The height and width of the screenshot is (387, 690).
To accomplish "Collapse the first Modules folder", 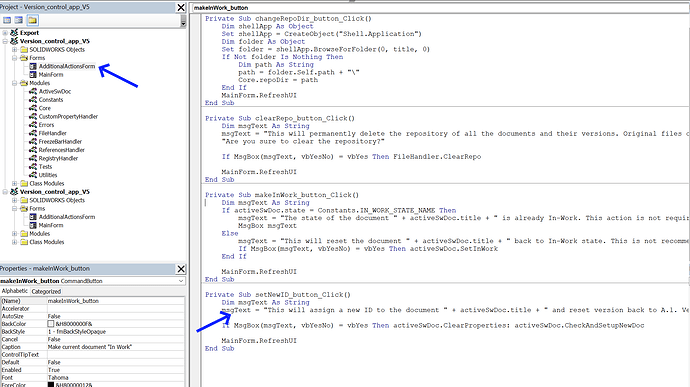I will [x=15, y=83].
